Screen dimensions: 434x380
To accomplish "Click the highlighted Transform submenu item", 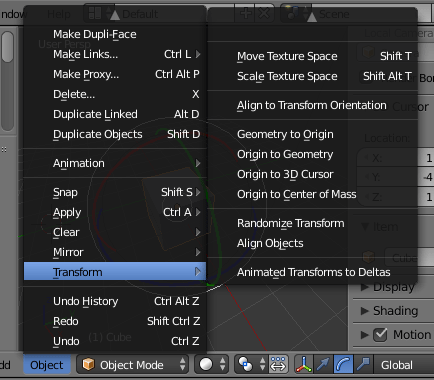I will coord(115,272).
